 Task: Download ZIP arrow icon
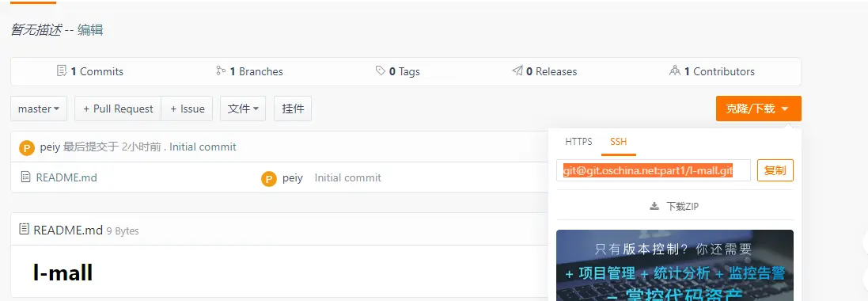point(654,206)
